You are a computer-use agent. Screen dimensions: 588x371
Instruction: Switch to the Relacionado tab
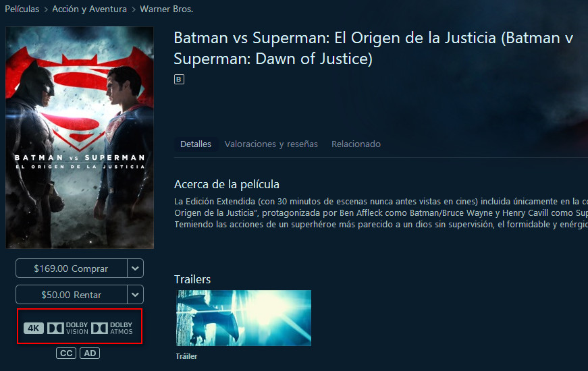[x=356, y=144]
